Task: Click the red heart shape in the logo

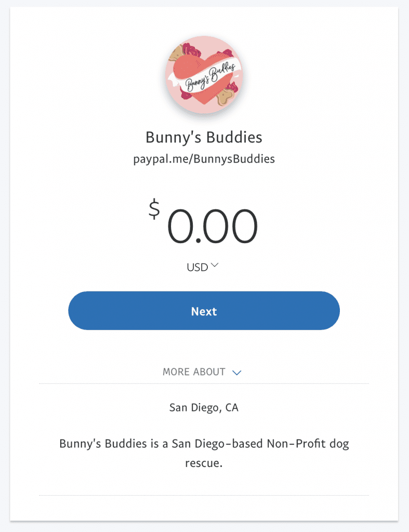Action: tap(204, 78)
